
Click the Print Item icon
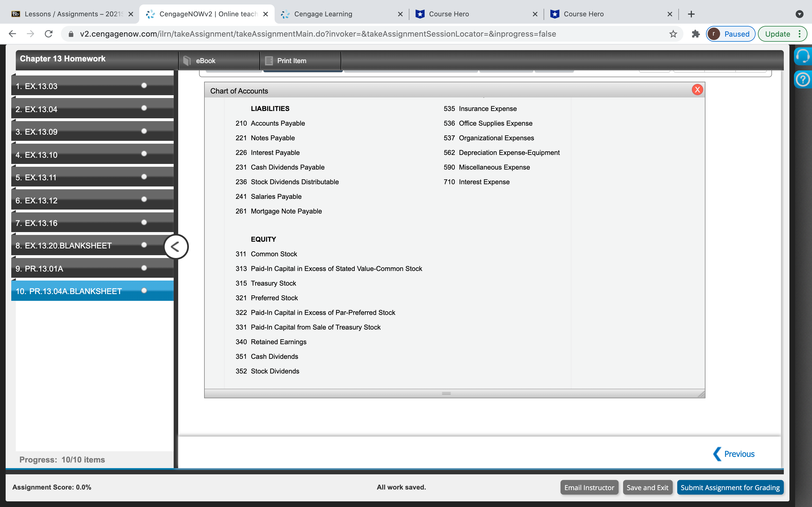(x=269, y=61)
